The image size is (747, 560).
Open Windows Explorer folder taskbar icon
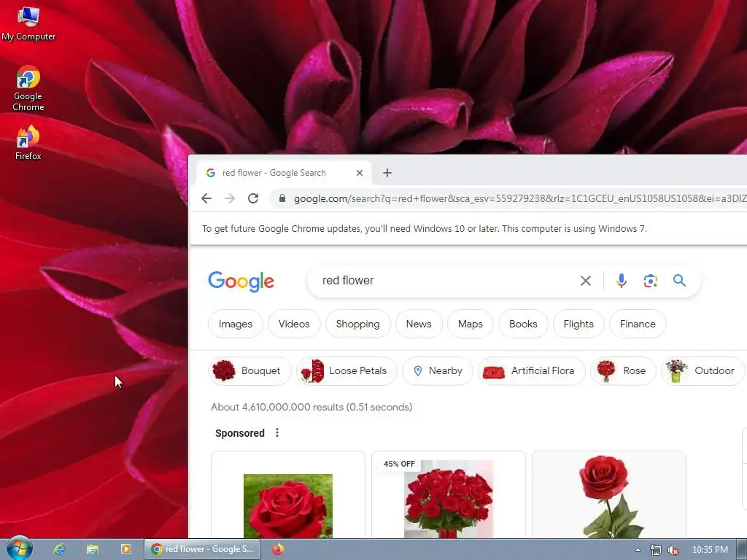pos(93,549)
